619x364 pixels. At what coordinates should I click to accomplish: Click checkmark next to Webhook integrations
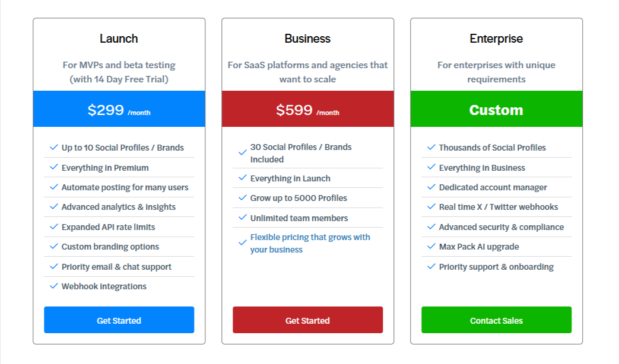click(54, 286)
